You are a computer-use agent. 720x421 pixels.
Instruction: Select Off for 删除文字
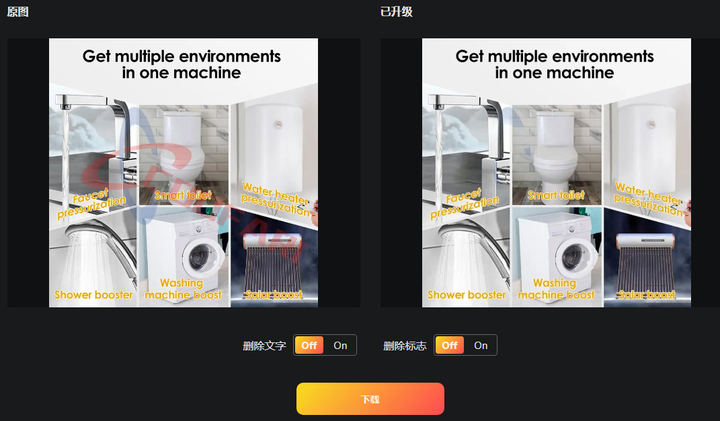coord(309,345)
